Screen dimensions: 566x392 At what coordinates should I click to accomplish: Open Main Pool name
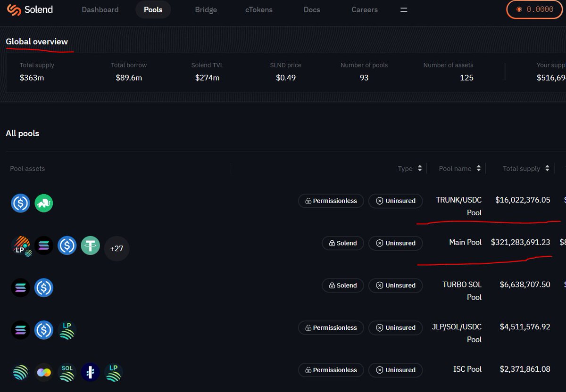point(466,242)
